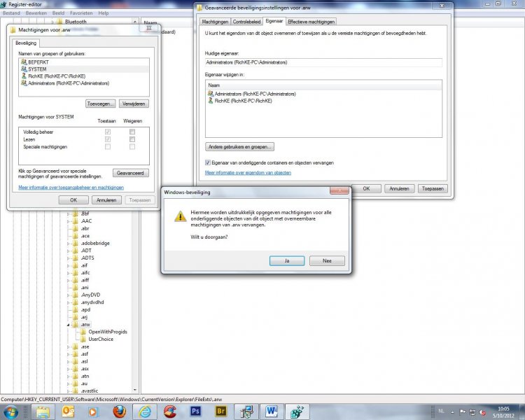Launch Photoshop from the taskbar
The height and width of the screenshot is (420, 525).
pos(195,411)
